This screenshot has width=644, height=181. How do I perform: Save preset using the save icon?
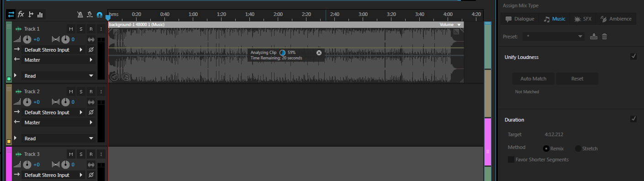594,37
